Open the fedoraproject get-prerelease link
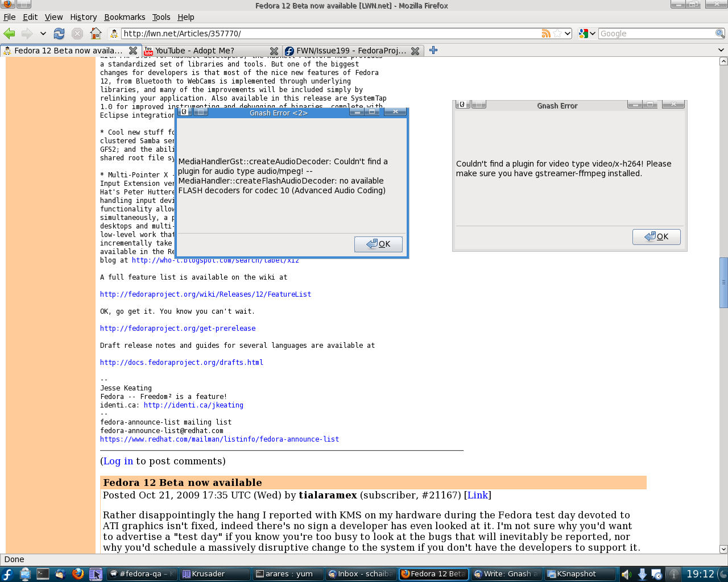728x582 pixels. click(177, 329)
